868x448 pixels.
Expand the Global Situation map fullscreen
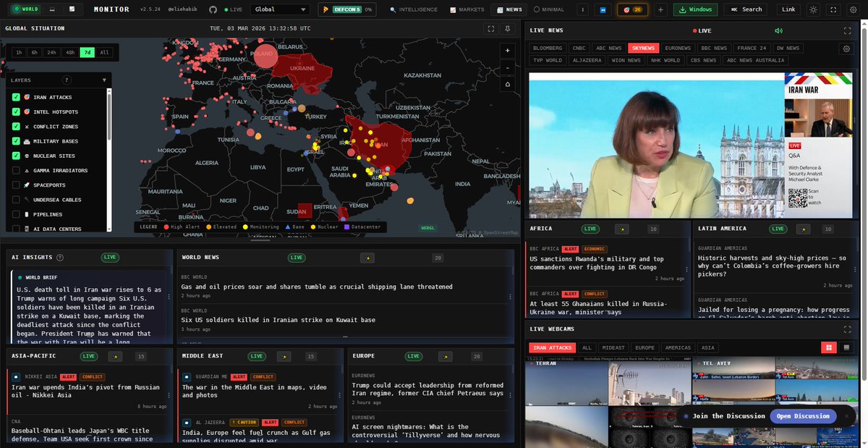click(491, 28)
